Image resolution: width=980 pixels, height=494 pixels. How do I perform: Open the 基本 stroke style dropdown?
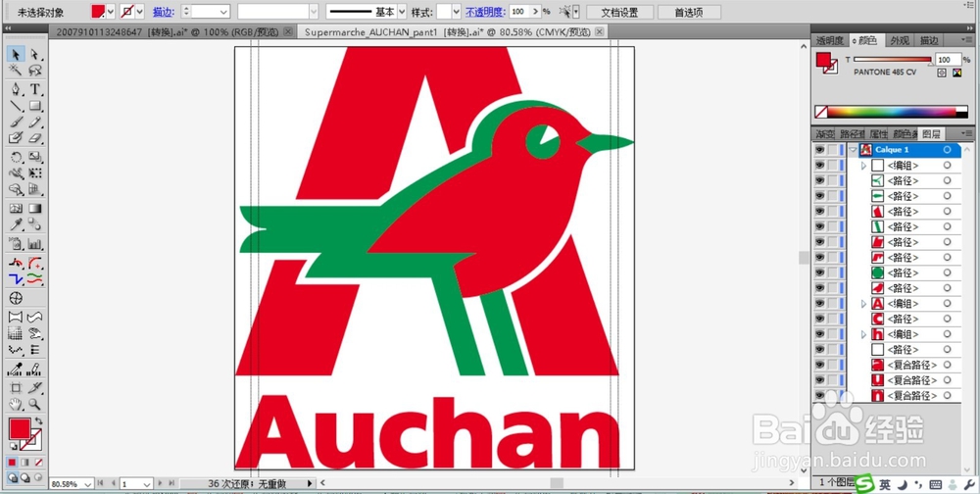[x=402, y=11]
